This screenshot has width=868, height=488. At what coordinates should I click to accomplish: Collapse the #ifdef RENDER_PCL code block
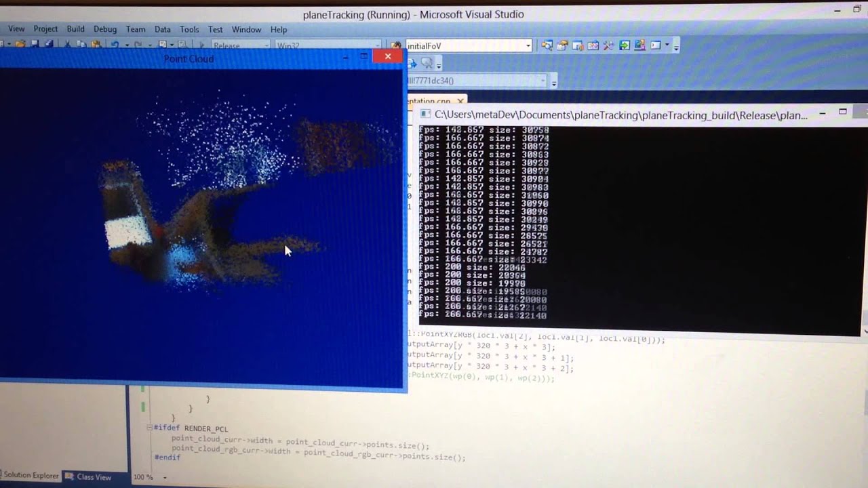[149, 428]
